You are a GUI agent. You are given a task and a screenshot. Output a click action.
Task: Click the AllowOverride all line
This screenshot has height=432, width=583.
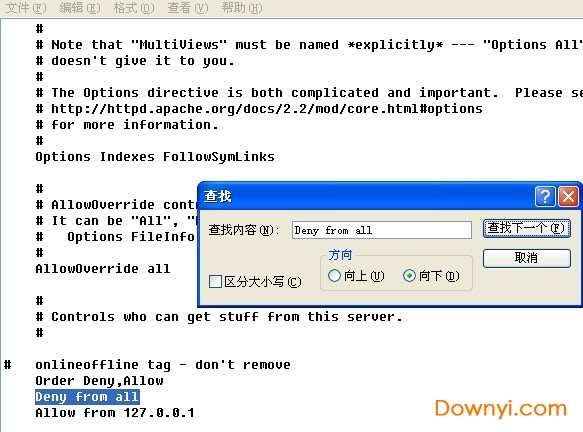click(x=103, y=268)
